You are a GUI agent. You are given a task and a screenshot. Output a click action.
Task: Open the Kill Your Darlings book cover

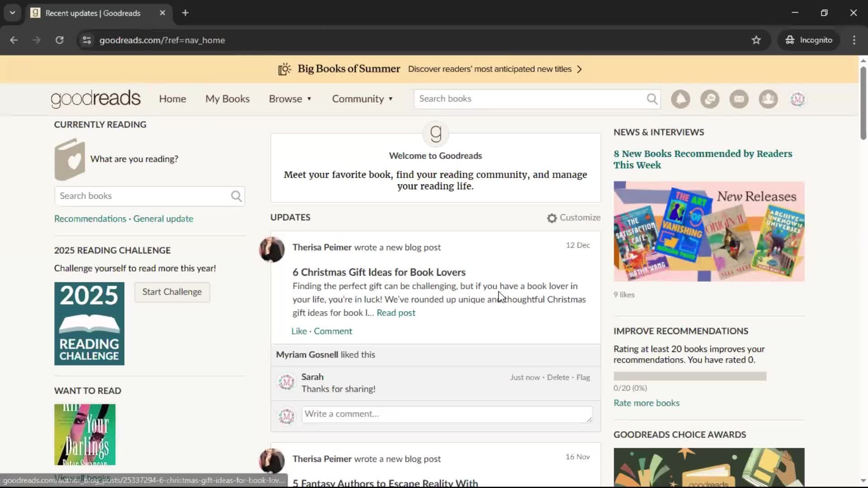click(85, 435)
